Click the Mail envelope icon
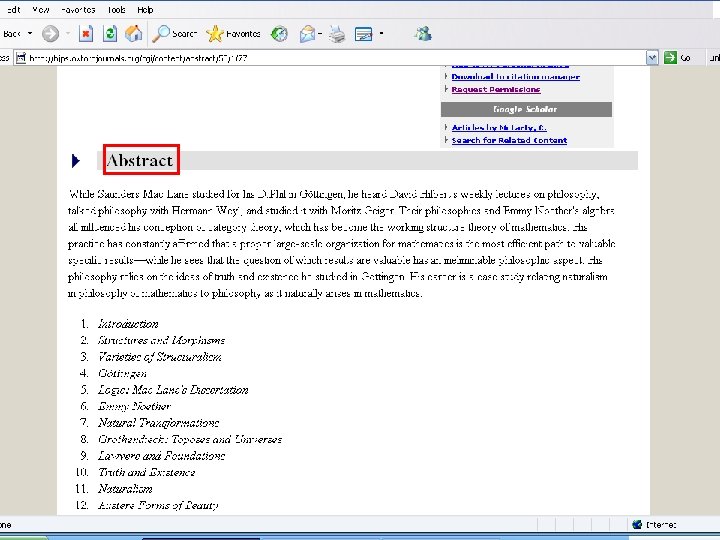 307,34
